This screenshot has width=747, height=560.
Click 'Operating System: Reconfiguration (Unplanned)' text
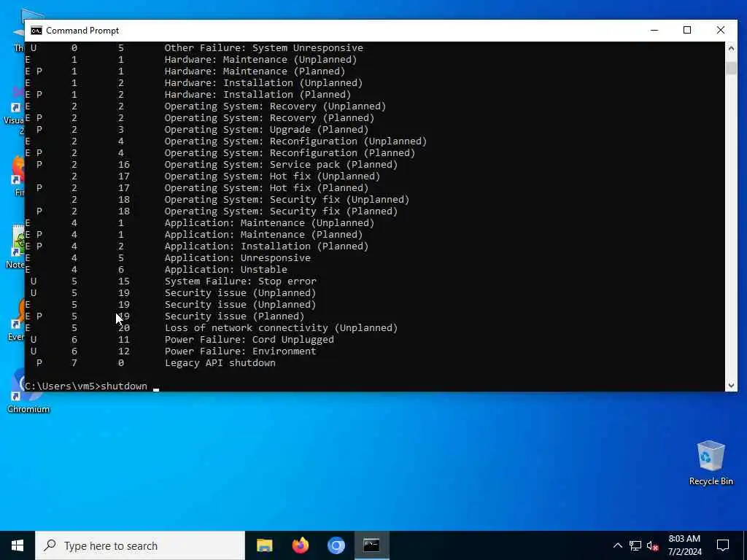[x=296, y=141]
